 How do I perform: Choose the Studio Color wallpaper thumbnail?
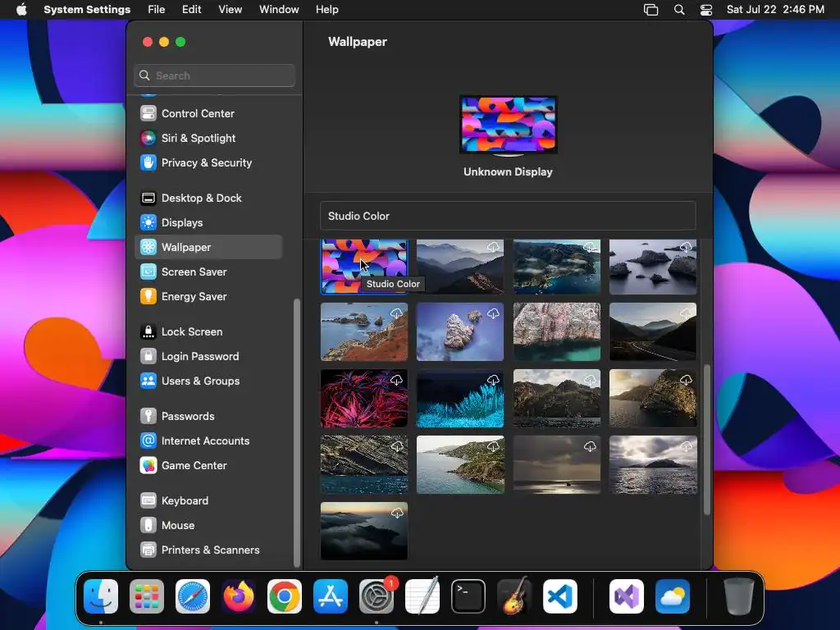[x=363, y=267]
